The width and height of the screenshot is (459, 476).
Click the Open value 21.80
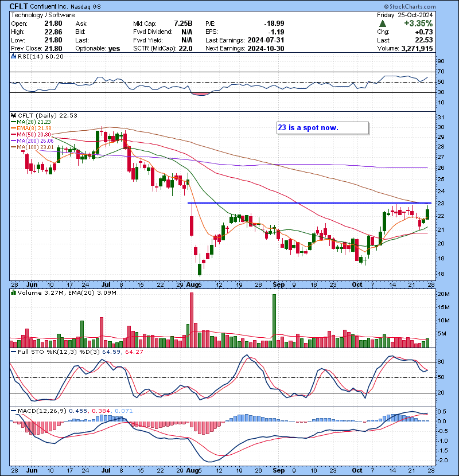click(53, 24)
